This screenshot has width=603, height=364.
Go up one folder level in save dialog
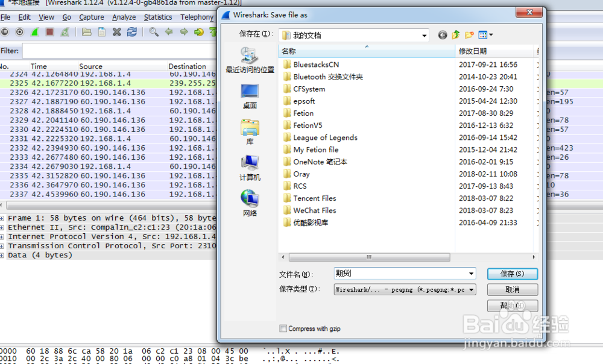coord(456,35)
